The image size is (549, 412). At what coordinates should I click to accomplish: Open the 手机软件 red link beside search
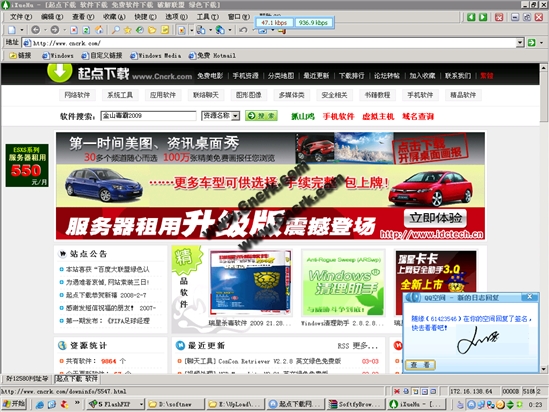coord(338,116)
